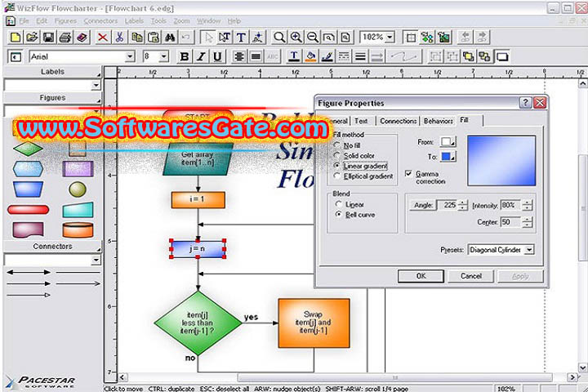The height and width of the screenshot is (392, 588).
Task: Select the No fill radio option
Action: [x=337, y=145]
